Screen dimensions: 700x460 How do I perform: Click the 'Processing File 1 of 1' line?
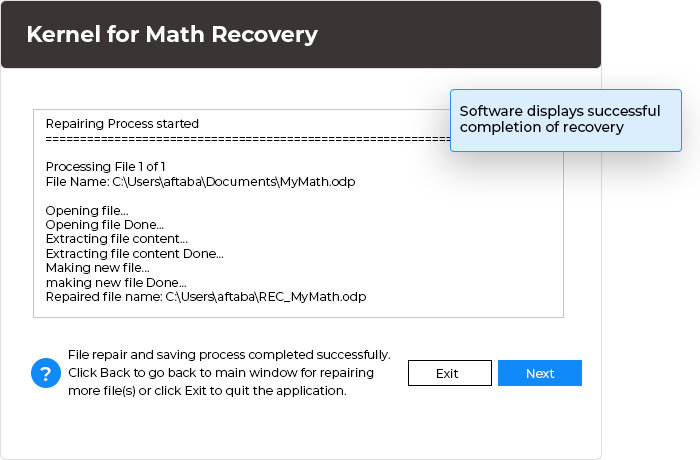point(106,167)
